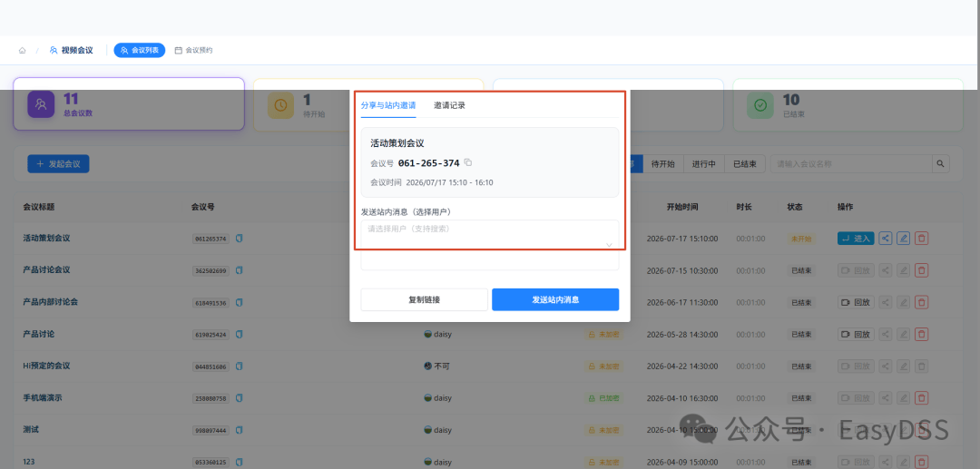The width and height of the screenshot is (980, 469).
Task: Click start time 2026-06-17 11:30:00
Action: click(x=681, y=302)
